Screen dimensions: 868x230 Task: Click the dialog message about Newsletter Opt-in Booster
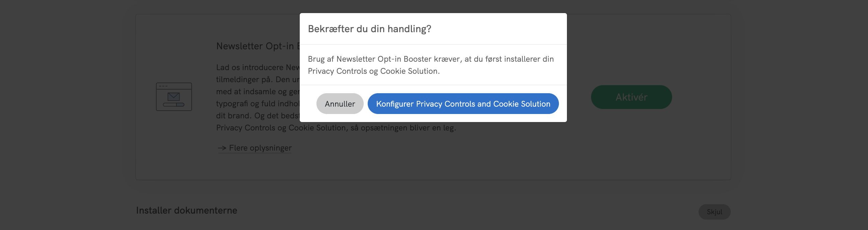pyautogui.click(x=431, y=59)
